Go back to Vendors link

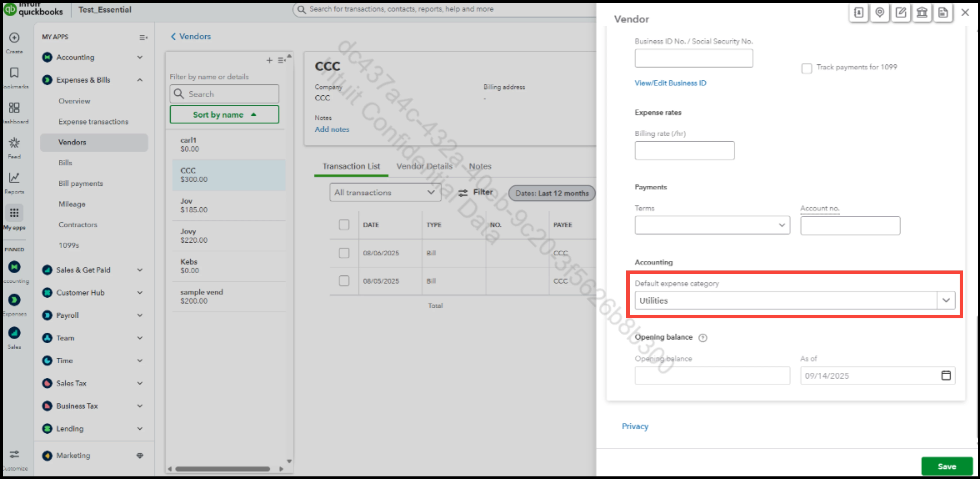191,36
